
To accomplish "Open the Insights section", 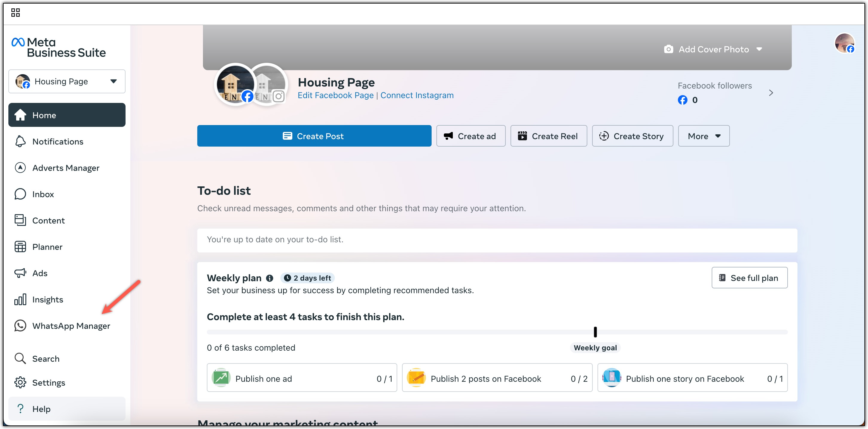I will click(67, 299).
